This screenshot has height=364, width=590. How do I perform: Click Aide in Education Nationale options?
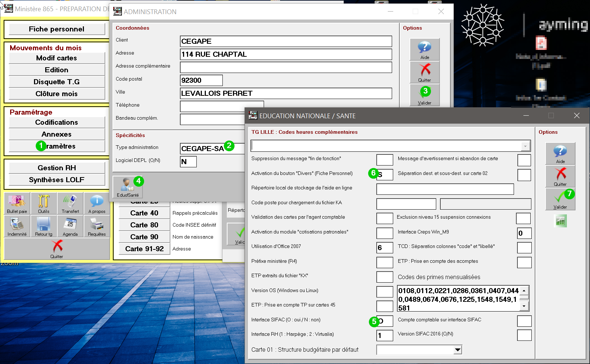coord(560,153)
